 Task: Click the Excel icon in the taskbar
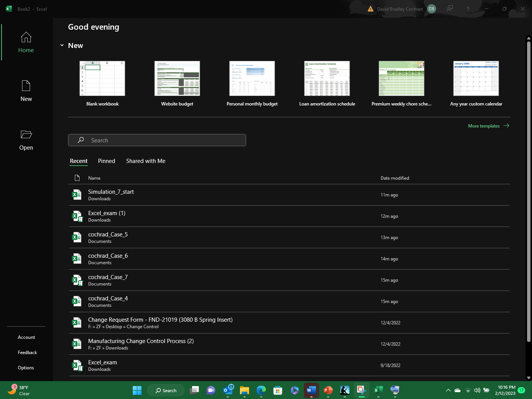click(x=378, y=390)
